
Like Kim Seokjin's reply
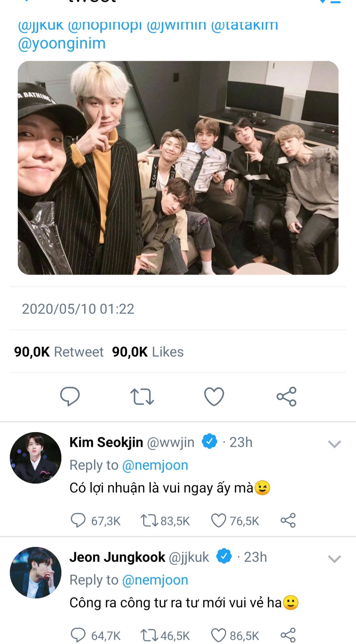click(218, 521)
